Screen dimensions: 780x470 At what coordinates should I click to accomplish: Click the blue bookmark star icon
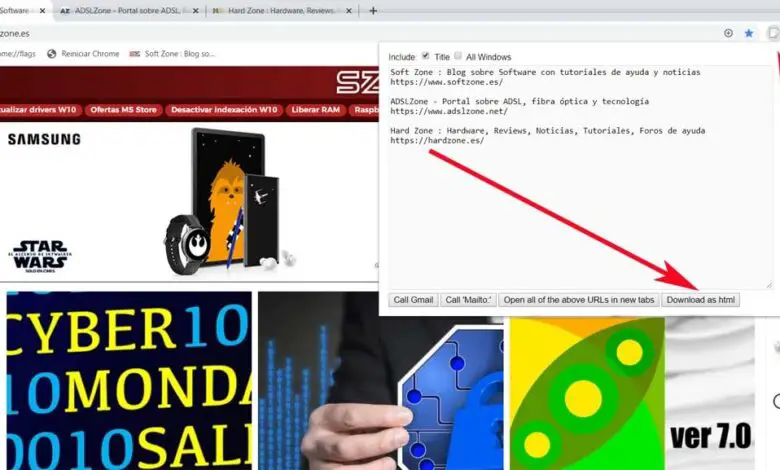(749, 33)
